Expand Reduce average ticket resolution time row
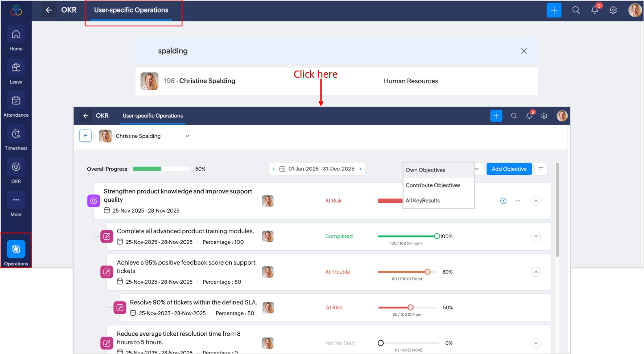Image resolution: width=644 pixels, height=354 pixels. coord(536,343)
